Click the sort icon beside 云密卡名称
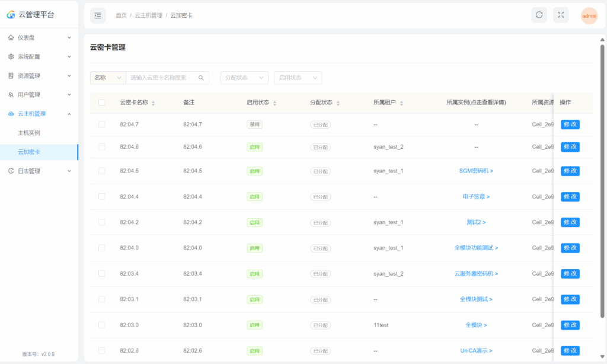Viewport: 607px width, 364px height. click(x=154, y=103)
